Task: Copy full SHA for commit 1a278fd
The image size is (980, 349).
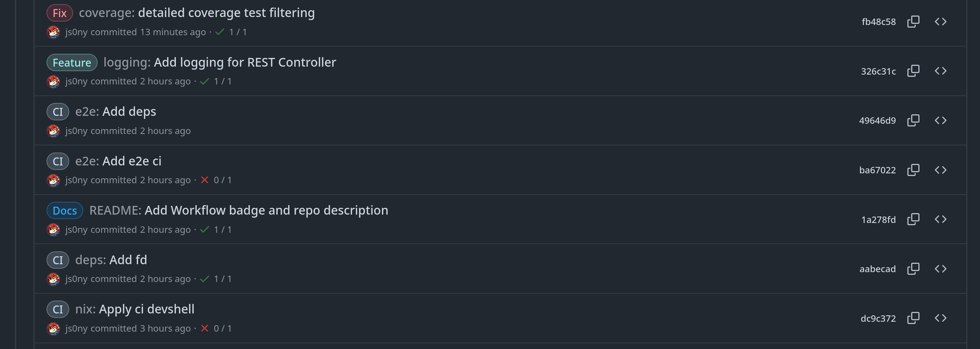Action: click(913, 220)
